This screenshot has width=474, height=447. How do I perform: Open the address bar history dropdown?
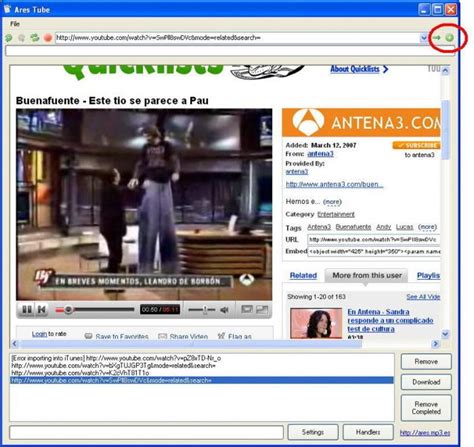pos(424,38)
